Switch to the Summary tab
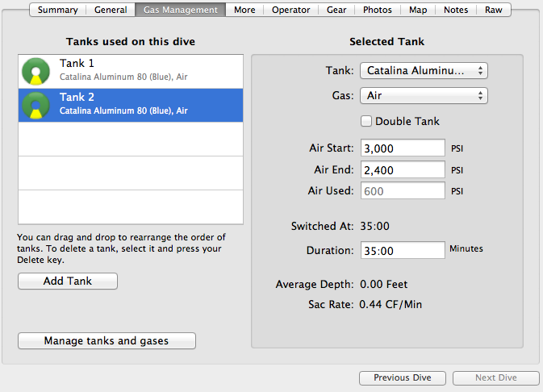This screenshot has height=392, width=543. point(57,10)
